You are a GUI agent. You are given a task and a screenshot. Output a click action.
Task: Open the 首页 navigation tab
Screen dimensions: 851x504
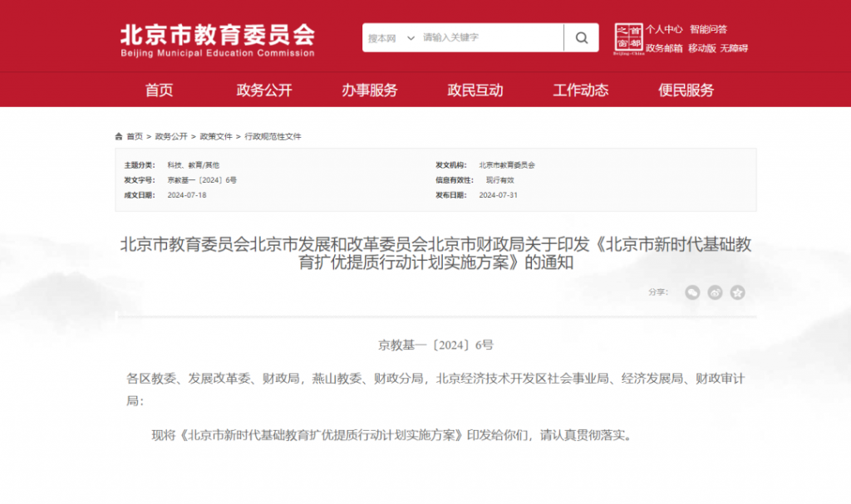[159, 91]
